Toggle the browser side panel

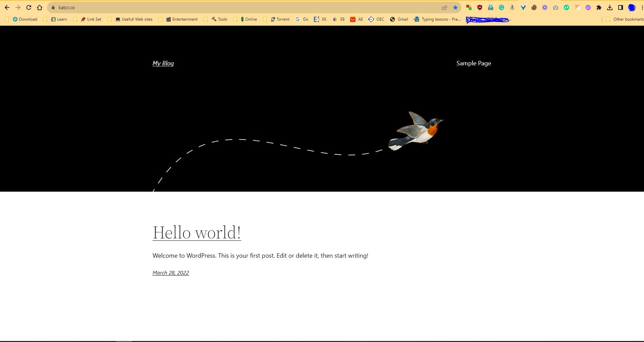[621, 7]
